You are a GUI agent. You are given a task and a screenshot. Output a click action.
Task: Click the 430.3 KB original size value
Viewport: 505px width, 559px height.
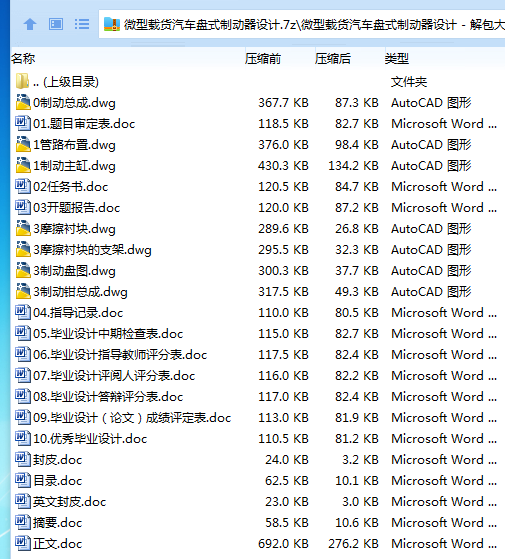pos(283,166)
